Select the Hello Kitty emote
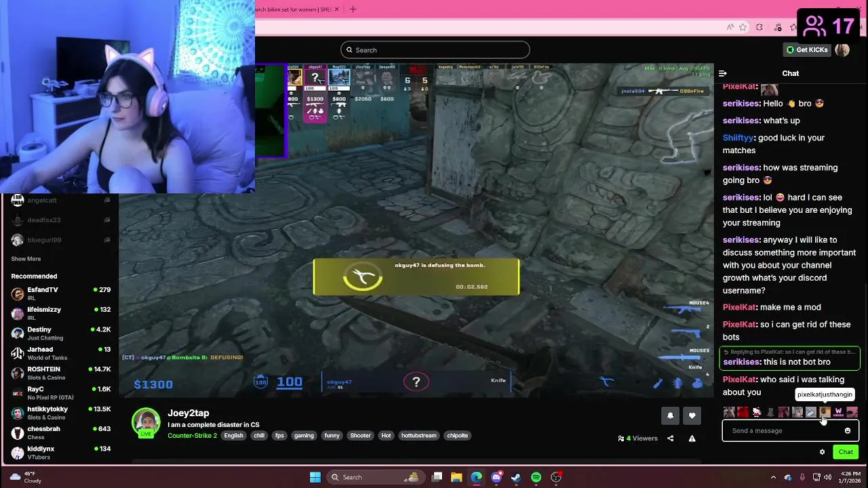This screenshot has width=868, height=488. tap(757, 412)
